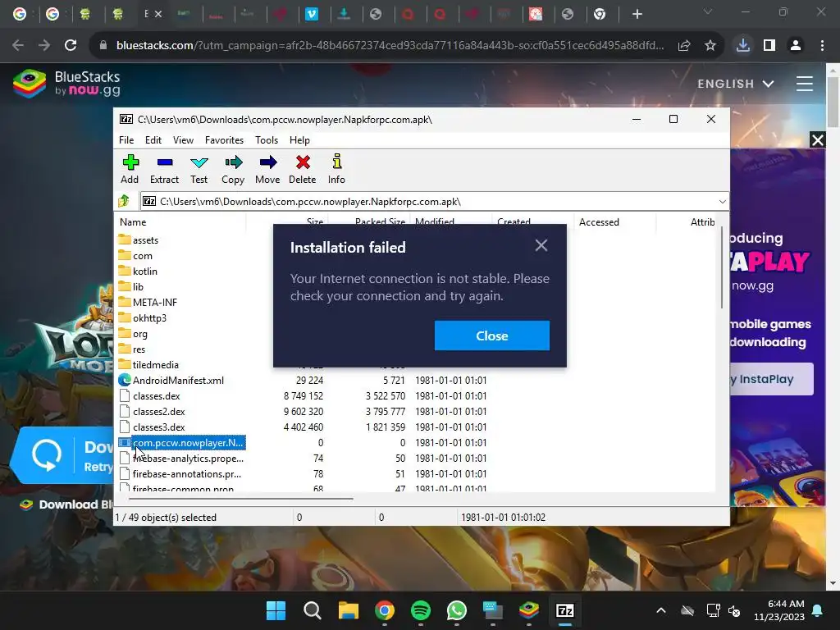The height and width of the screenshot is (630, 840).
Task: Run the Test archive tool
Action: 199,169
